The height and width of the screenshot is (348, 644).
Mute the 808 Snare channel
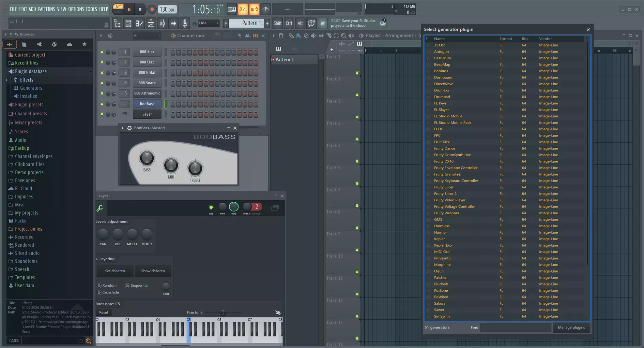click(102, 83)
